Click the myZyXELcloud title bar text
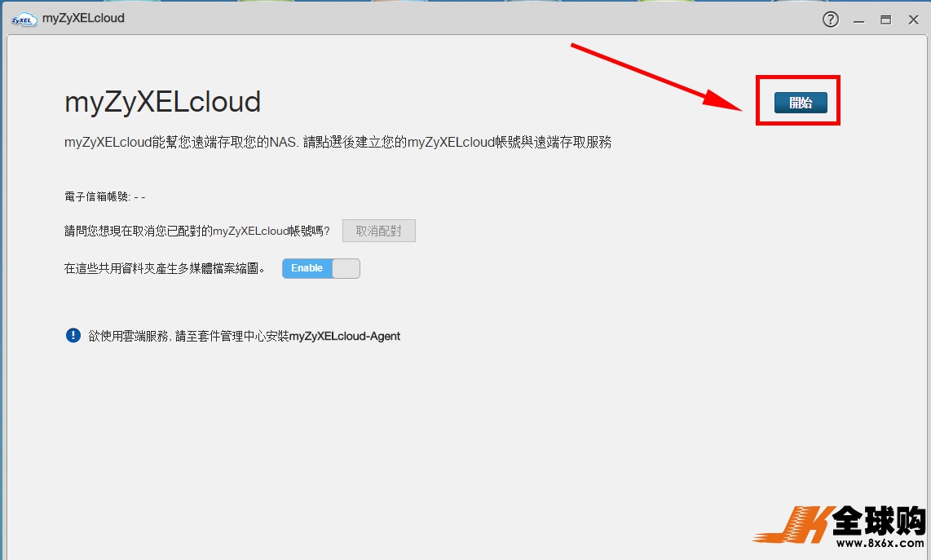931x560 pixels. (83, 18)
